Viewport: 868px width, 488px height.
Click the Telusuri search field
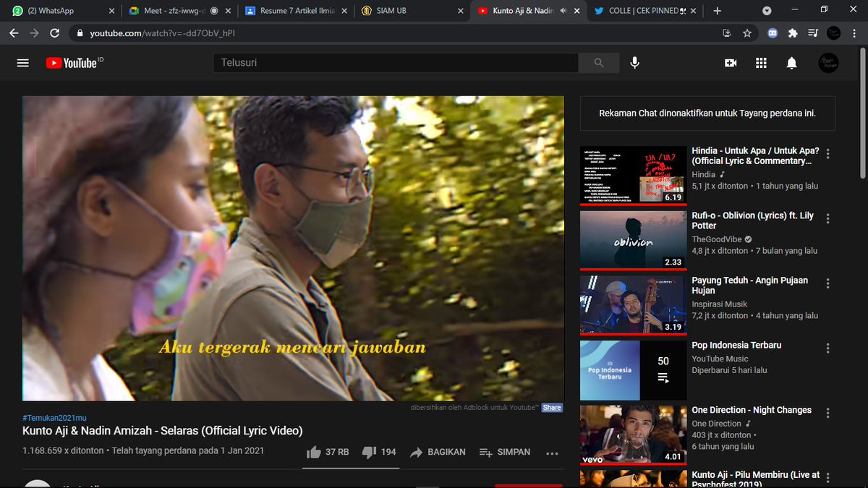[x=396, y=63]
